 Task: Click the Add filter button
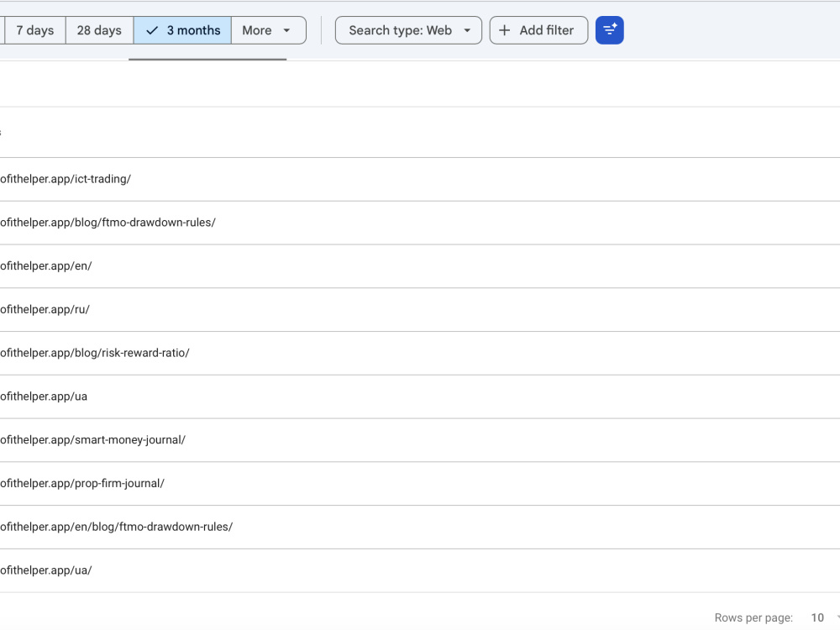(538, 30)
